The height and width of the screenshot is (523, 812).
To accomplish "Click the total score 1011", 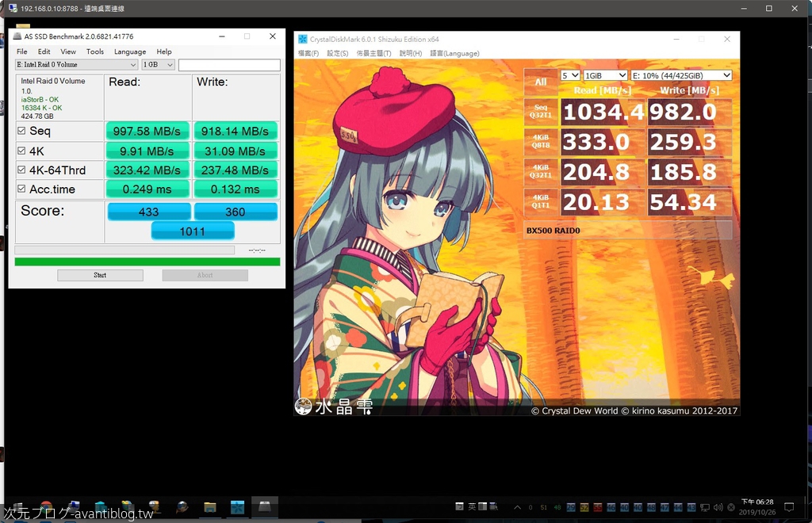I will 193,231.
